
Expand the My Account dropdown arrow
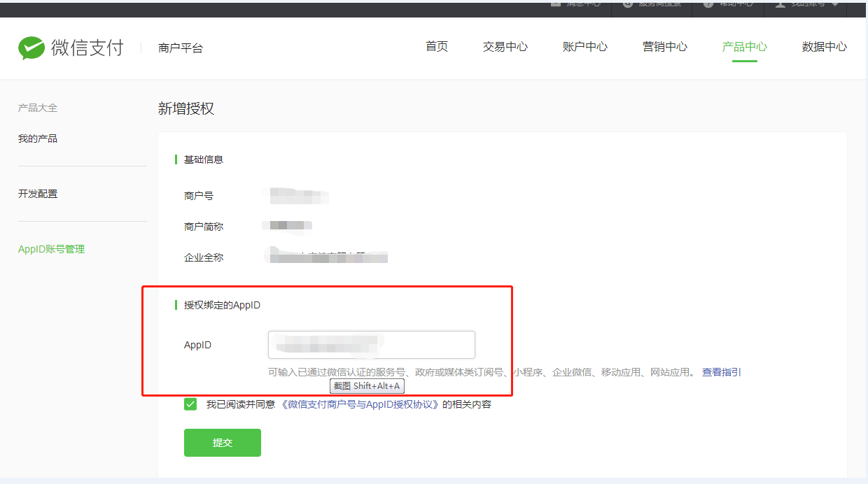pyautogui.click(x=834, y=3)
